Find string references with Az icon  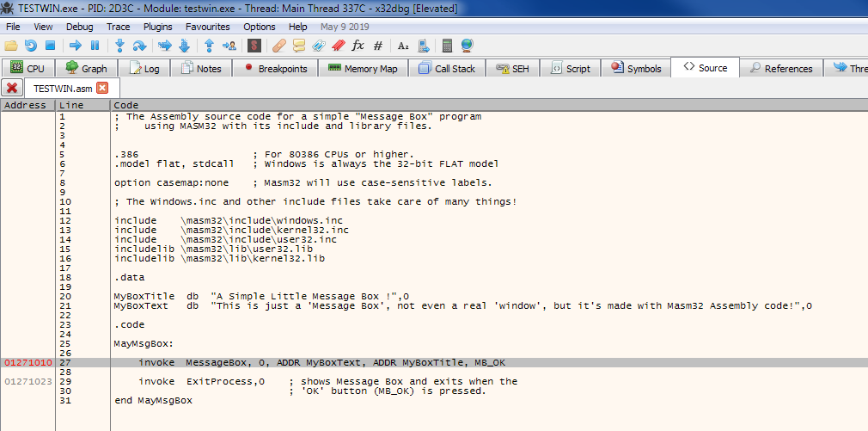pyautogui.click(x=403, y=46)
